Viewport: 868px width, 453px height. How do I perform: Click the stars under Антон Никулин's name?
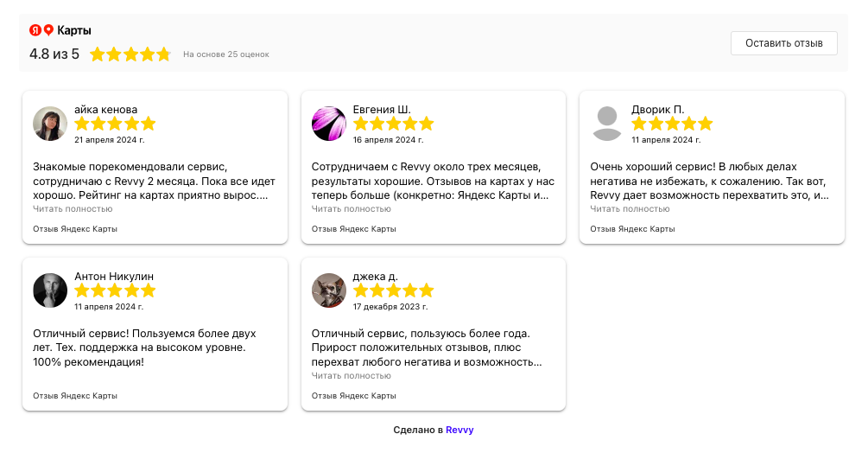(x=115, y=290)
